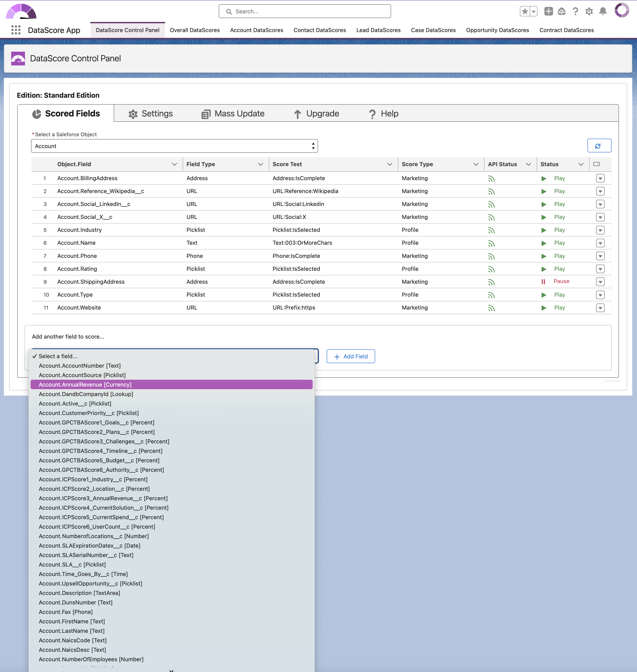The image size is (637, 672).
Task: Open API Status column header menu
Action: (x=528, y=164)
